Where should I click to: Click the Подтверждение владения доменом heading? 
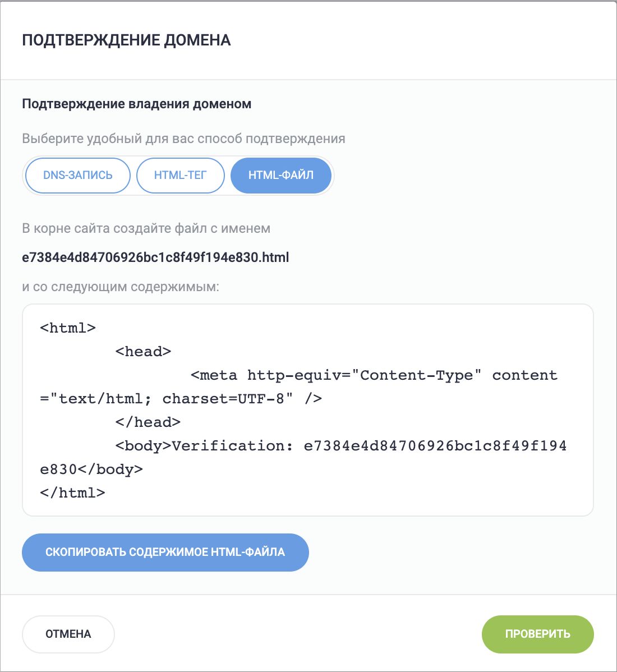click(136, 104)
